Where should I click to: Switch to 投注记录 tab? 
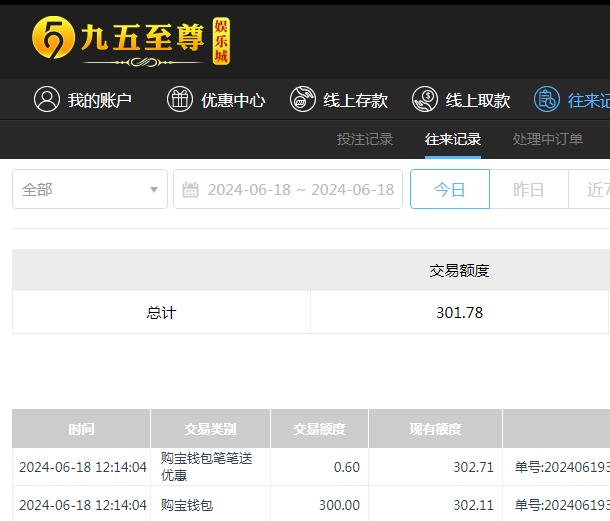coord(365,139)
